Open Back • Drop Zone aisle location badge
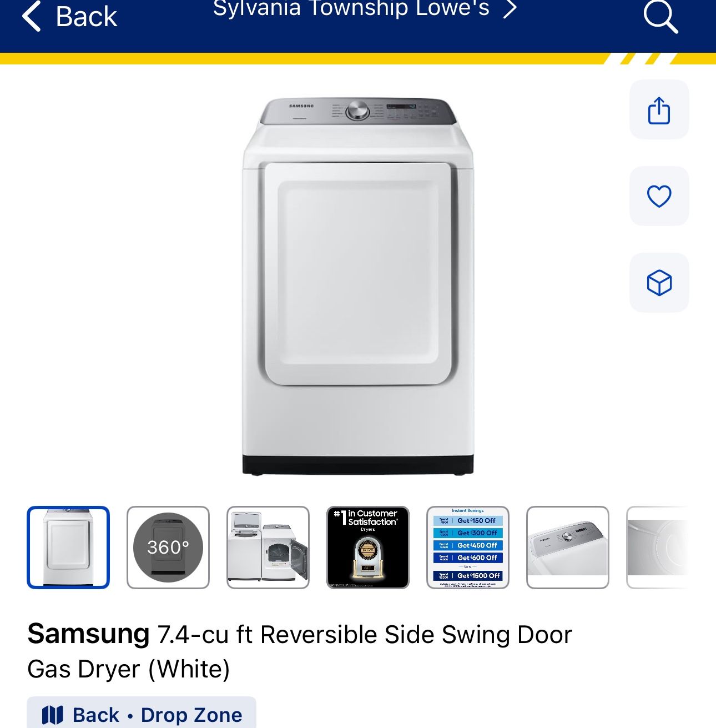 pyautogui.click(x=142, y=713)
